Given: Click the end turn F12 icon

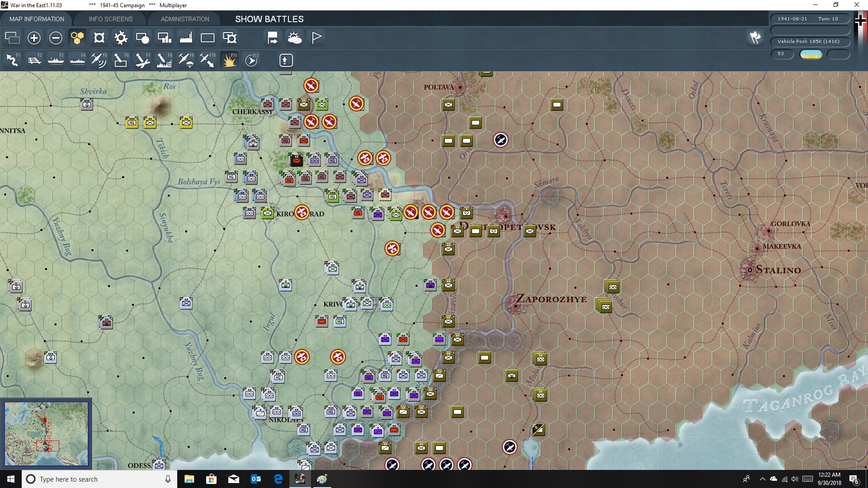Looking at the screenshot, I should pos(251,60).
